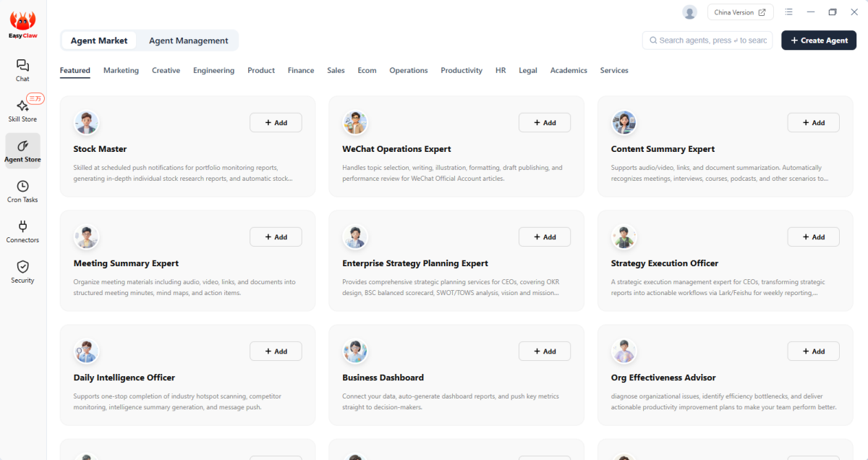Add the WeChat Operations Expert agent
Screen dimensions: 868x460
click(544, 123)
